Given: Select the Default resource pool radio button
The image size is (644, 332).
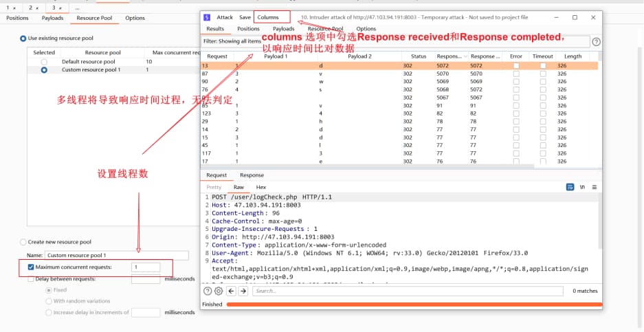Looking at the screenshot, I should pyautogui.click(x=44, y=62).
